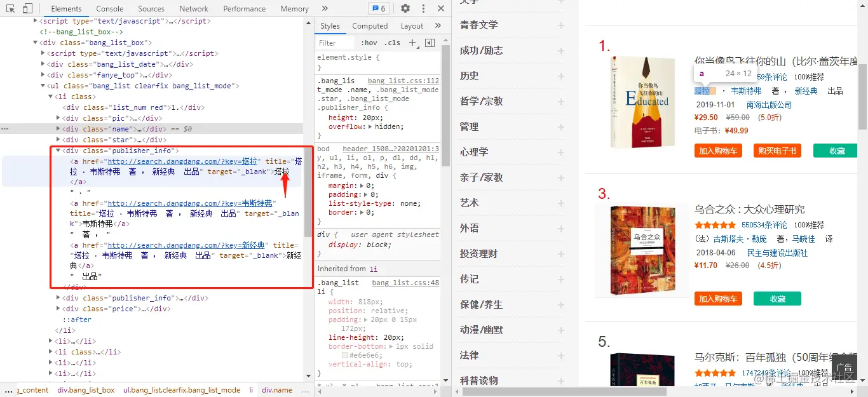Add new style rule plus icon
Viewport: 868px width, 397px height.
[412, 43]
